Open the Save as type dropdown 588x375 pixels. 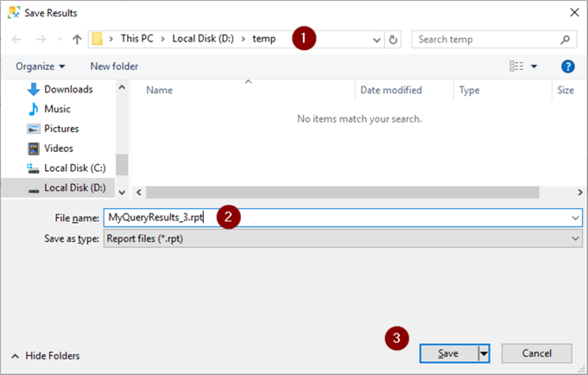[576, 238]
